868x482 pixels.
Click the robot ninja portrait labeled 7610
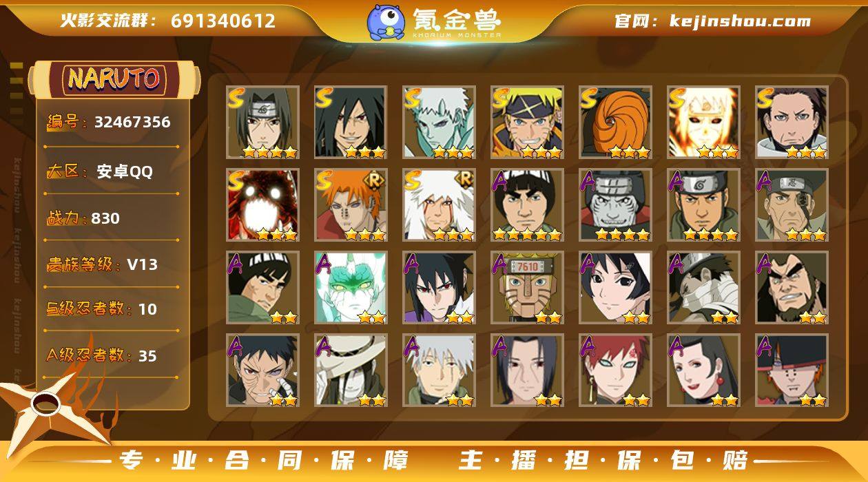coord(527,287)
